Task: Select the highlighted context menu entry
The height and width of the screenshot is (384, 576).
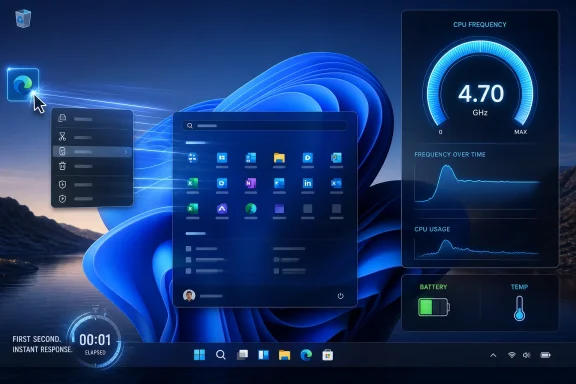Action: [92, 151]
